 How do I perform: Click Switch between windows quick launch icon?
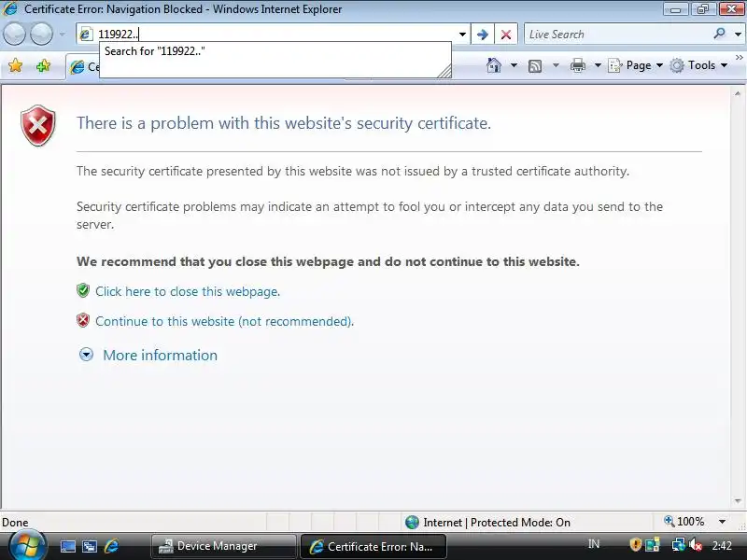coord(89,546)
